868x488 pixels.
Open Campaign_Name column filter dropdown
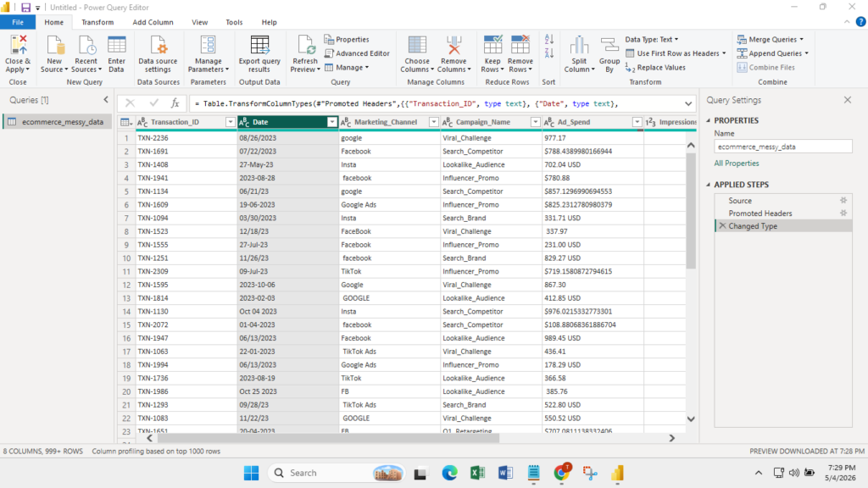(535, 122)
